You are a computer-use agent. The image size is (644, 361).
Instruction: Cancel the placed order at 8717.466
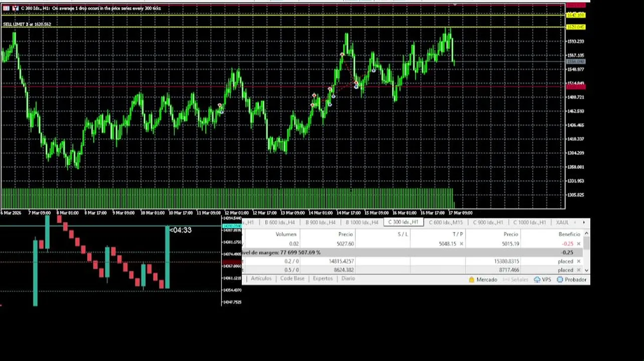(578, 270)
